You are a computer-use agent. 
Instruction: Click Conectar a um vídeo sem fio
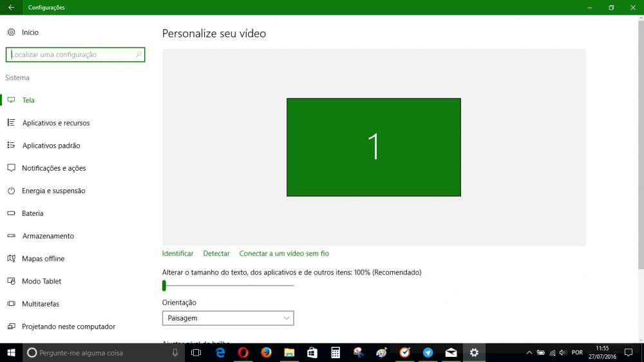point(284,254)
